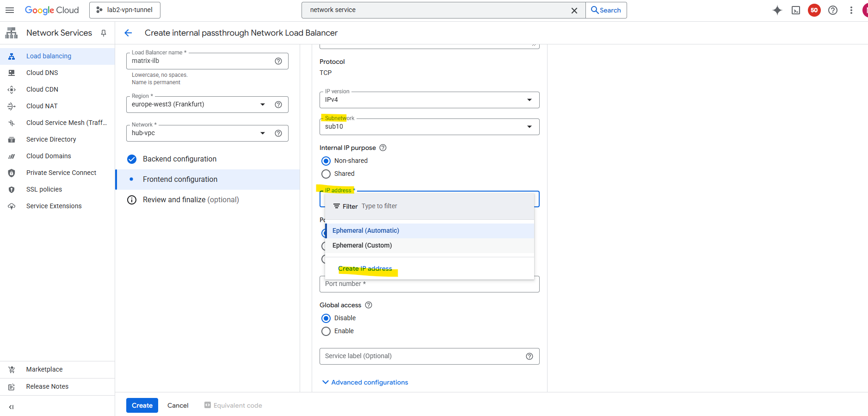This screenshot has width=868, height=416.
Task: Open the IP version dropdown
Action: (x=429, y=100)
